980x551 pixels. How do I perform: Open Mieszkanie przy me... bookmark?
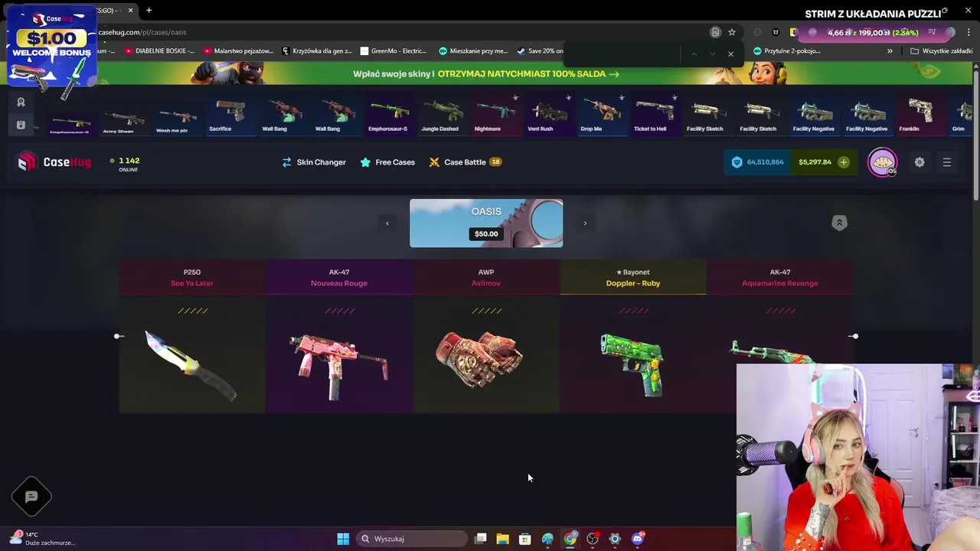tap(473, 51)
